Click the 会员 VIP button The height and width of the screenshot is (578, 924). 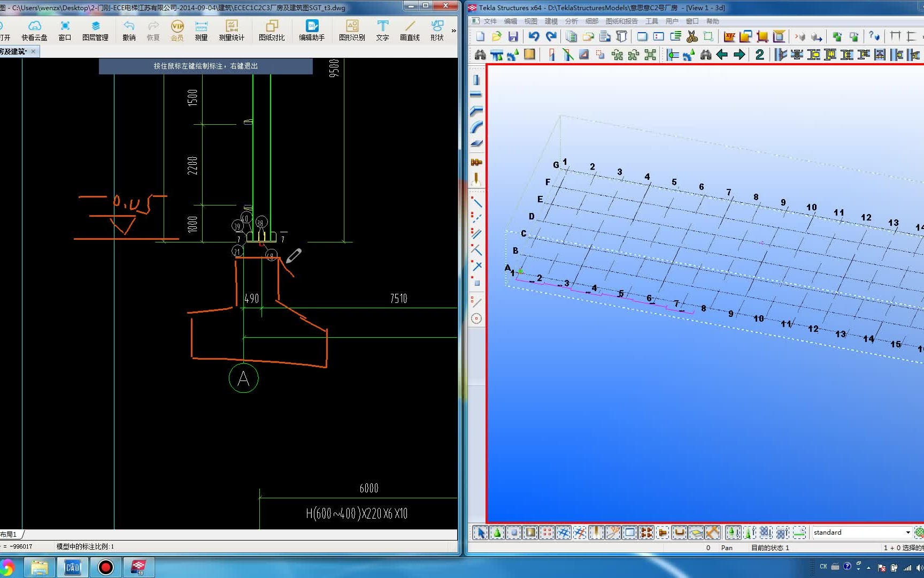(x=177, y=31)
